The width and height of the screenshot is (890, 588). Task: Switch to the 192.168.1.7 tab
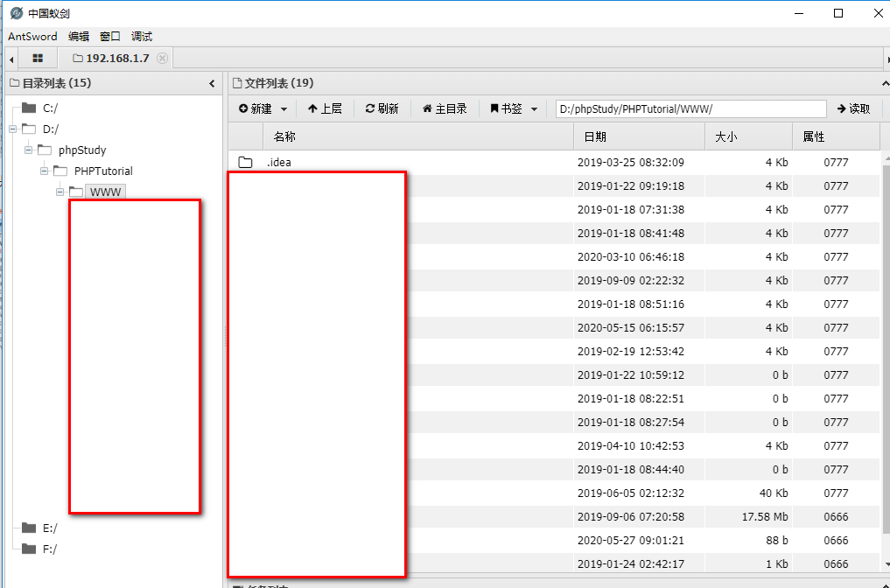point(117,58)
